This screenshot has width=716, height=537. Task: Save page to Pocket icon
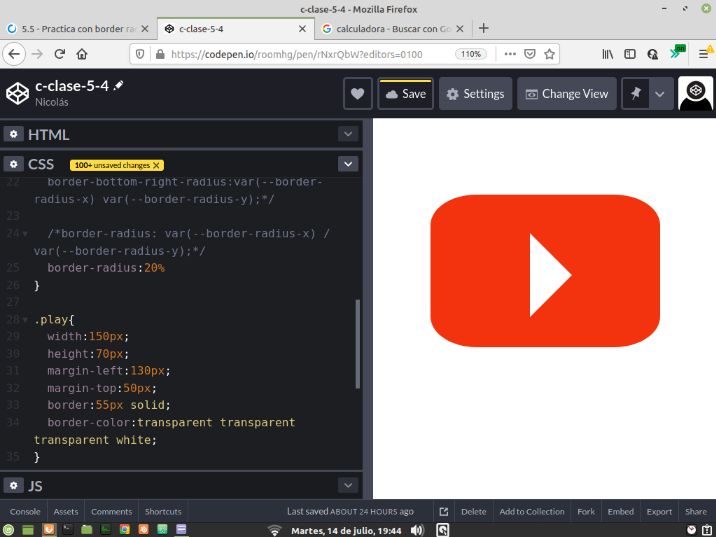coord(530,54)
